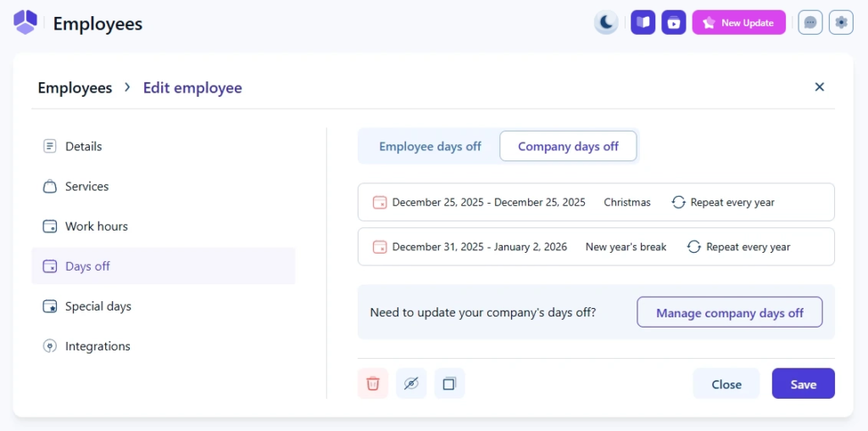
Task: Toggle dark mode moon icon
Action: pyautogui.click(x=606, y=23)
